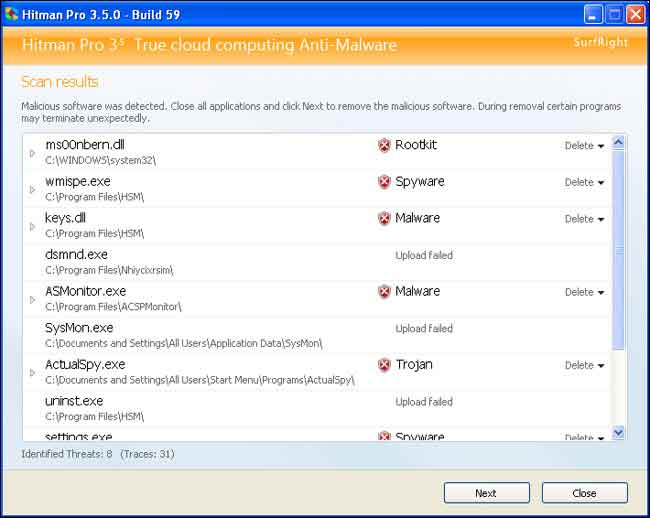Click the Close button at the bottom
The image size is (650, 518).
(x=585, y=493)
